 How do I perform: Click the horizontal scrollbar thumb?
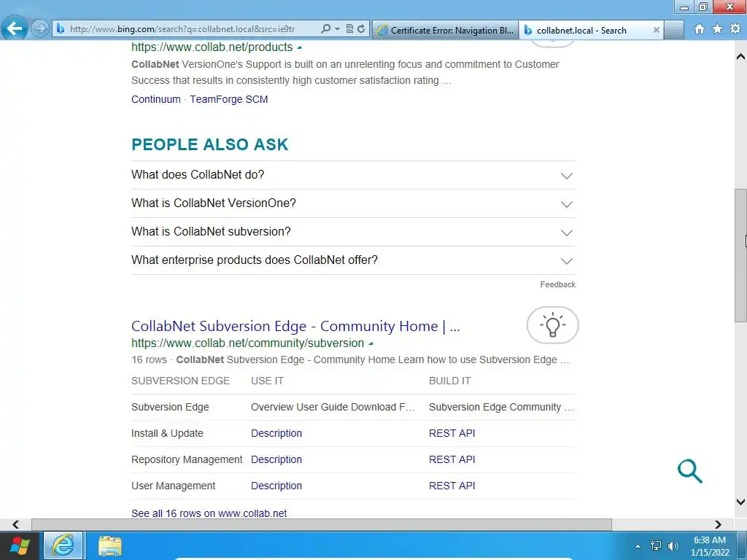coord(322,525)
